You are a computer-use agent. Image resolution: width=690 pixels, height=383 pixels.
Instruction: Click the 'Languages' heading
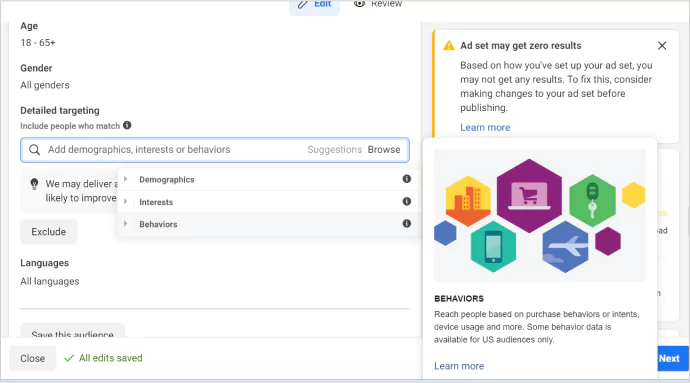tap(44, 263)
